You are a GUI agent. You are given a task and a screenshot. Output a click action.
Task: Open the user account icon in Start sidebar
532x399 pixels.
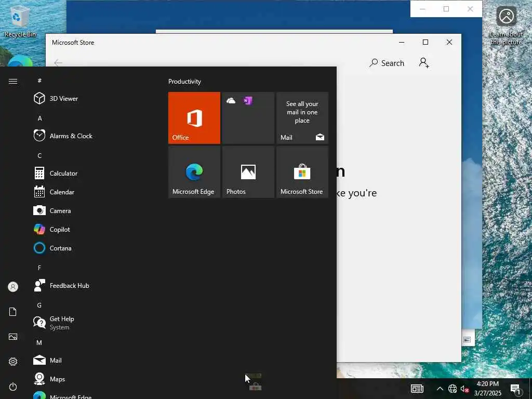(x=13, y=287)
